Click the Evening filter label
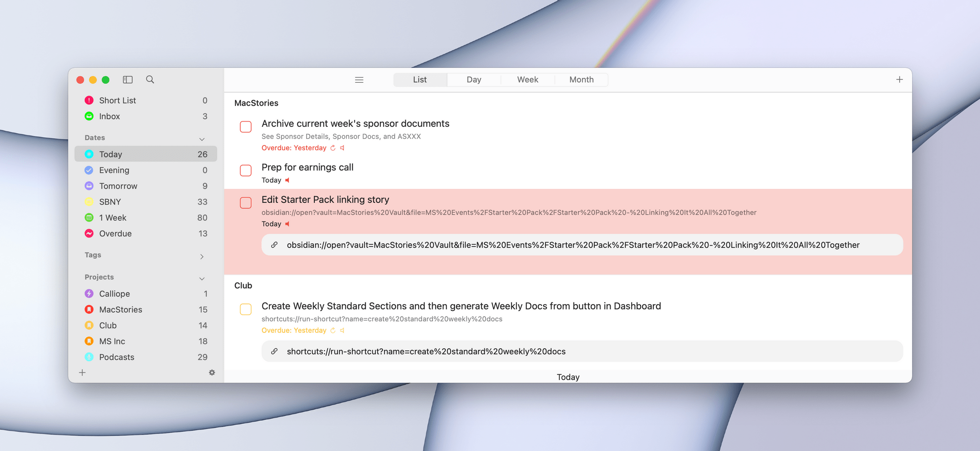This screenshot has height=451, width=980. (114, 170)
